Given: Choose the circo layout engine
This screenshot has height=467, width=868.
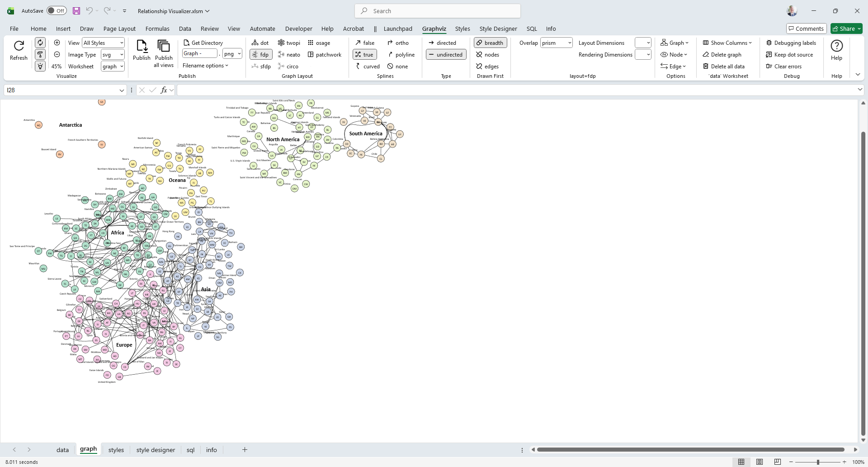Looking at the screenshot, I should [288, 67].
